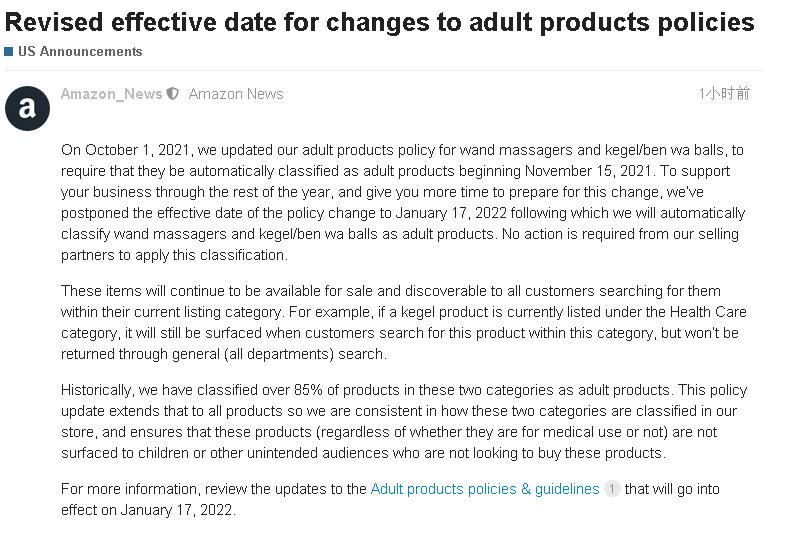Click January 17, 2022 on the last line
Image resolution: width=792 pixels, height=535 pixels.
pyautogui.click(x=176, y=510)
